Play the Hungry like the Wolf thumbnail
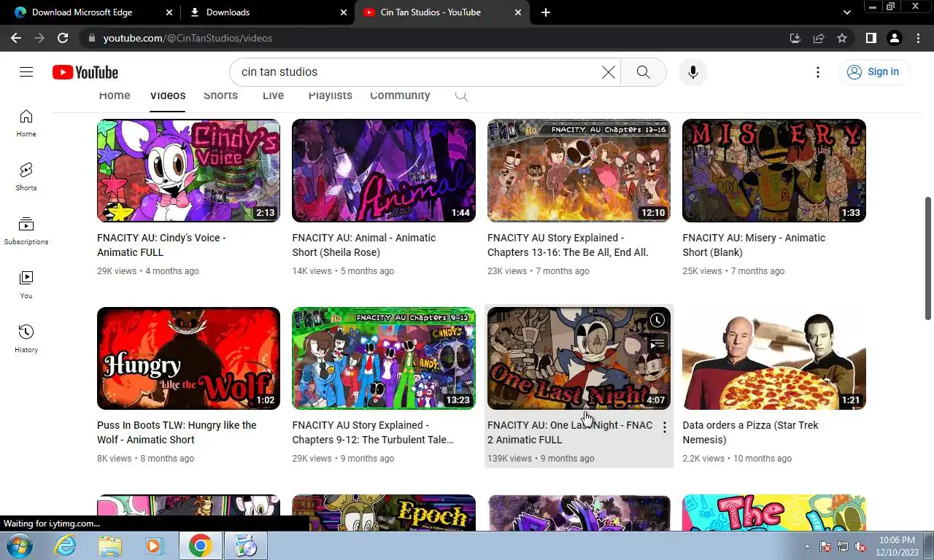Viewport: 934px width, 560px height. (x=188, y=358)
